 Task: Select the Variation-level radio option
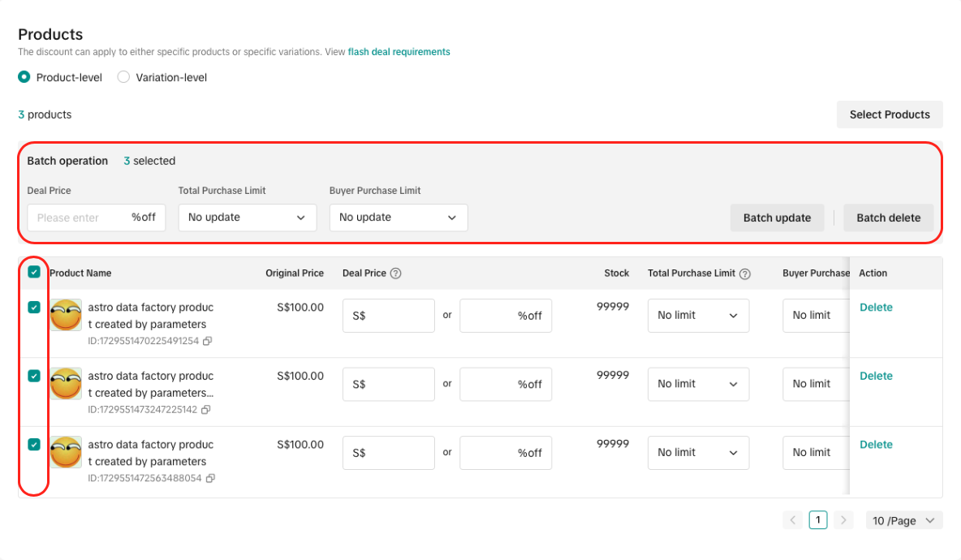click(123, 78)
